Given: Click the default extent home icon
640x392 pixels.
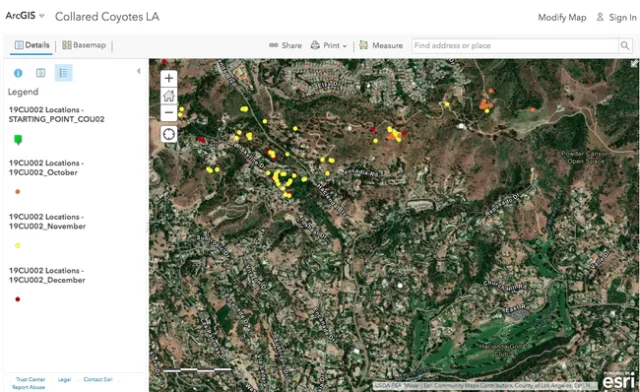Looking at the screenshot, I should point(169,96).
